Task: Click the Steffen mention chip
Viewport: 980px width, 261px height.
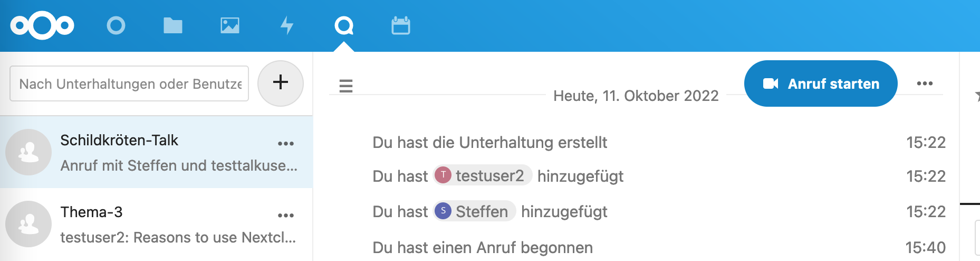Action: (474, 211)
